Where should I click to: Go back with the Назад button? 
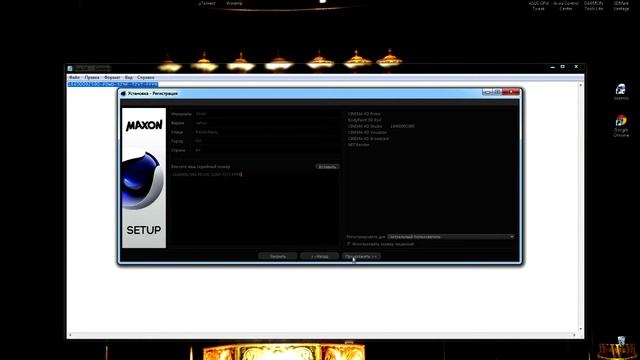tap(319, 256)
